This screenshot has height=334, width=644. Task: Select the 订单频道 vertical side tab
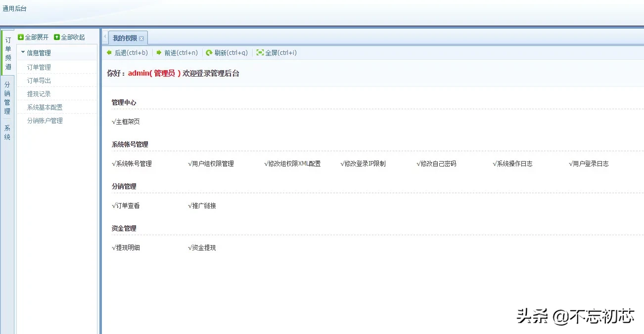click(8, 53)
